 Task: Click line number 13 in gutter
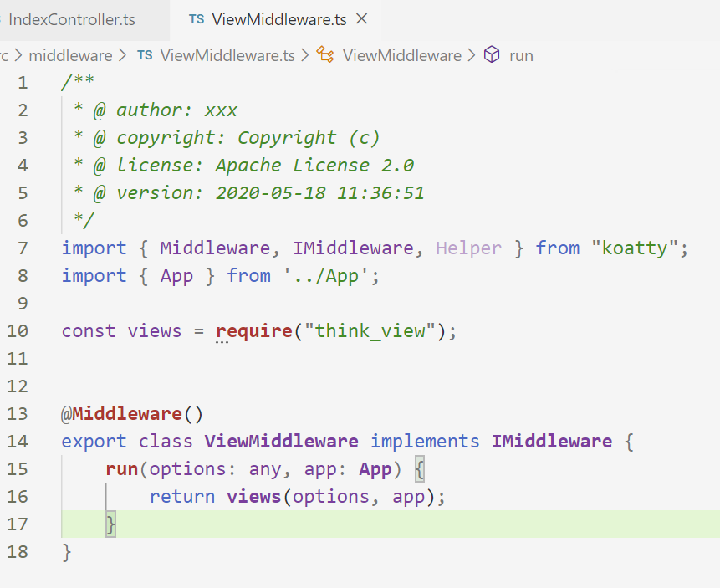tap(18, 414)
